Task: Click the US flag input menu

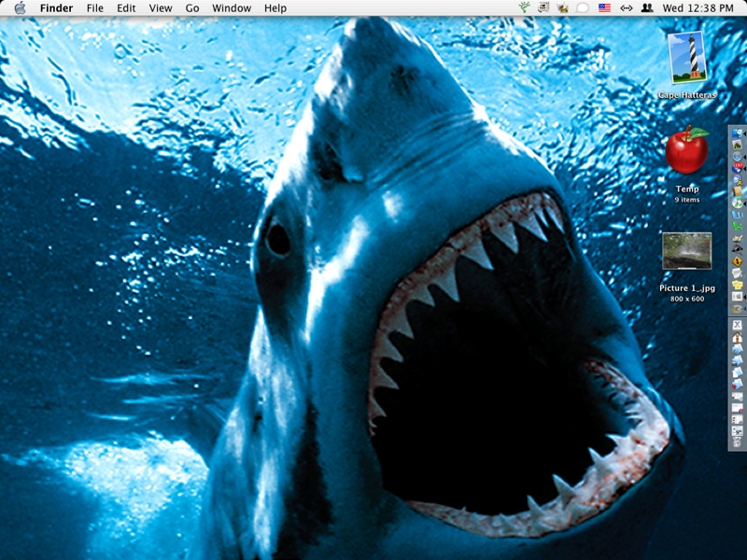Action: coord(604,8)
